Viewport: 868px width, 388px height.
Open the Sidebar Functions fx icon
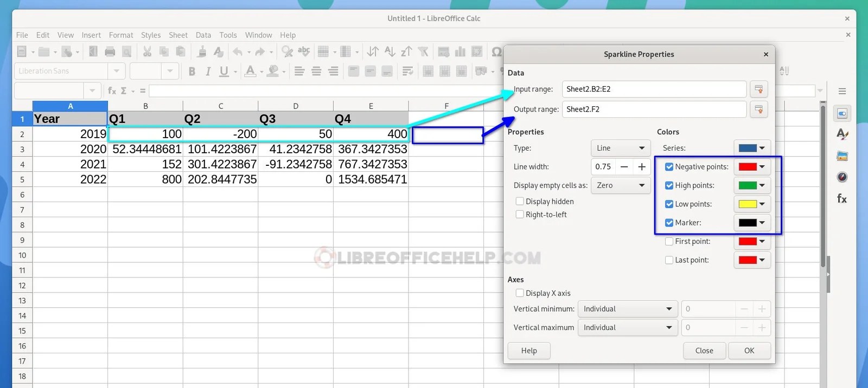coord(842,198)
